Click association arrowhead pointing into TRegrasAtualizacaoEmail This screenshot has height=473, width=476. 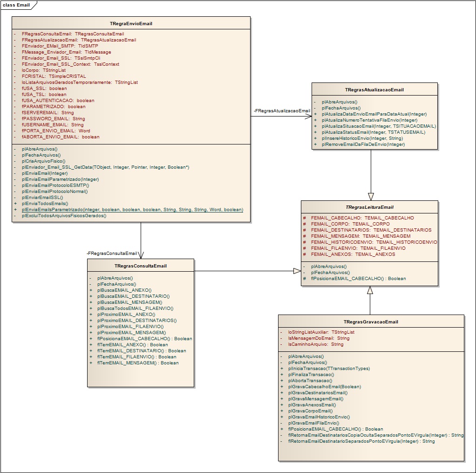308,116
